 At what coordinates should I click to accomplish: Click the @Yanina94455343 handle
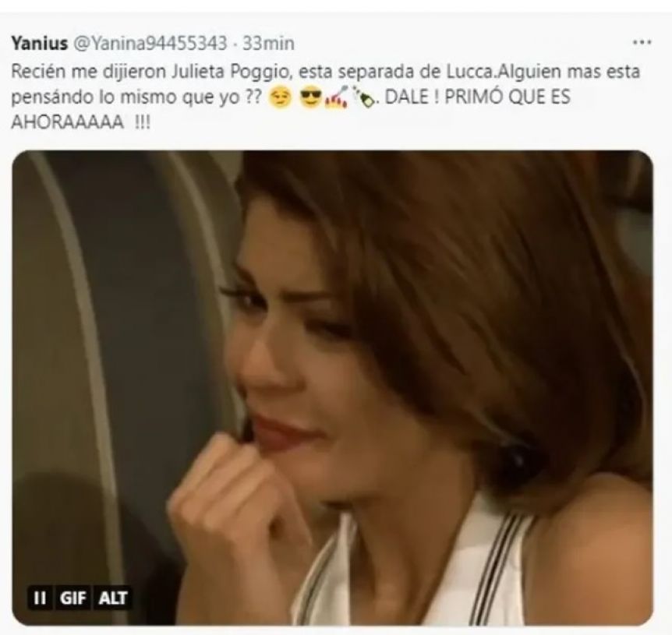[150, 44]
